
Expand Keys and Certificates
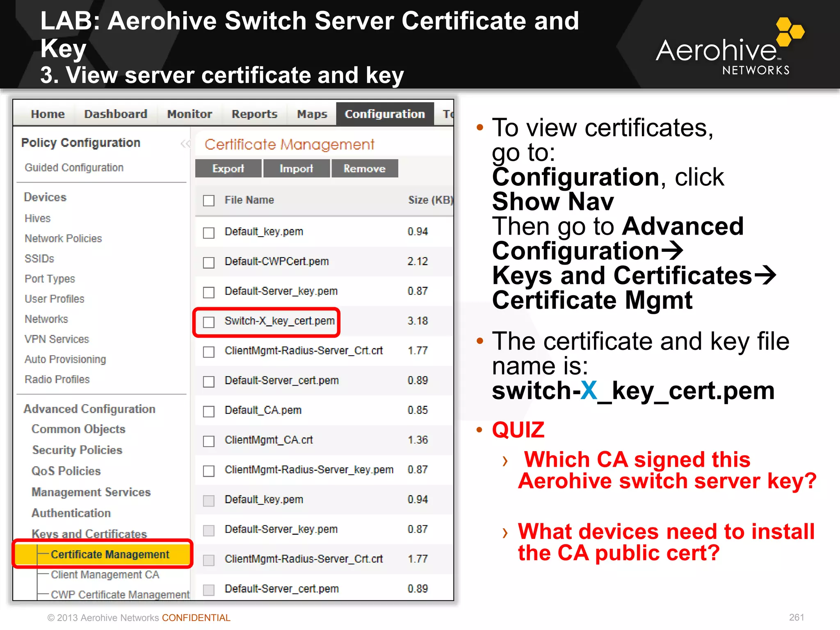pyautogui.click(x=89, y=534)
